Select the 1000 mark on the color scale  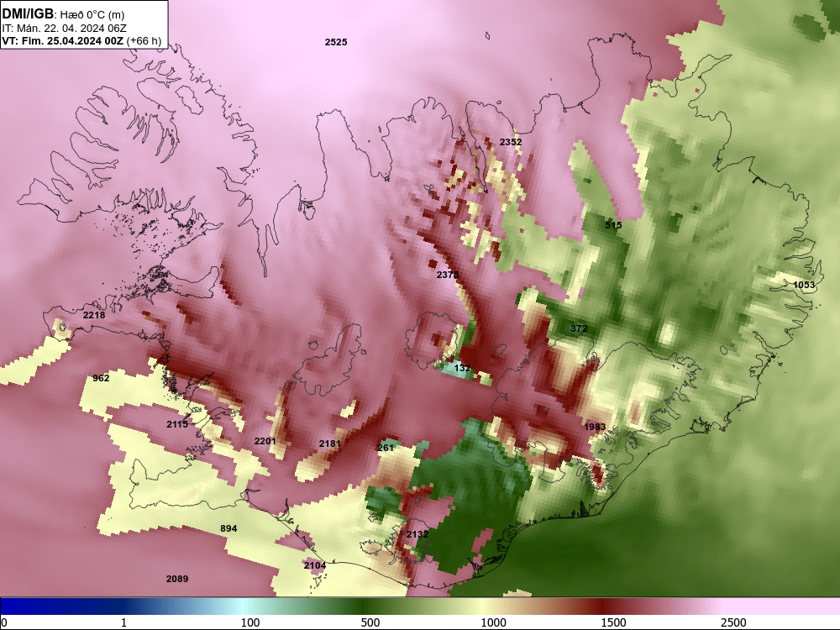pos(493,622)
